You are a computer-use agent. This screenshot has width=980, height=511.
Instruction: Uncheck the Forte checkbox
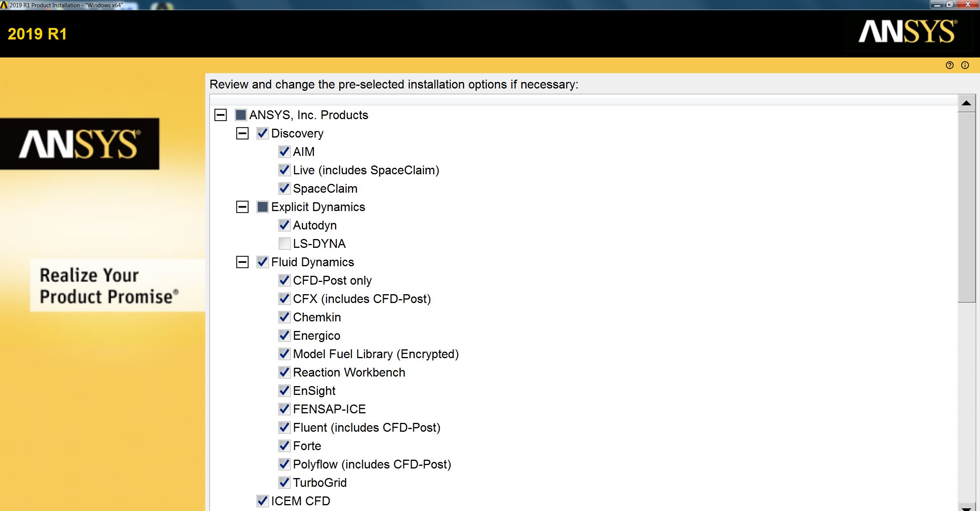click(284, 446)
